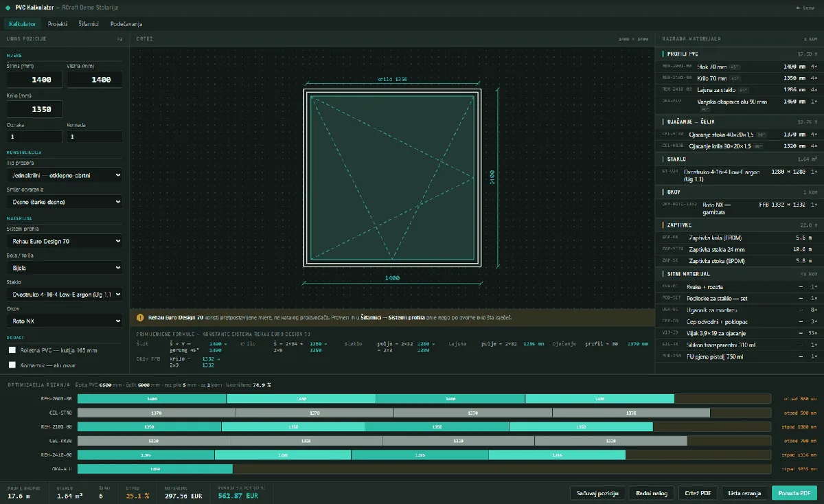Screen dimensions: 824x504
Task: Click the Širina (mm) input field
Action: coord(34,80)
